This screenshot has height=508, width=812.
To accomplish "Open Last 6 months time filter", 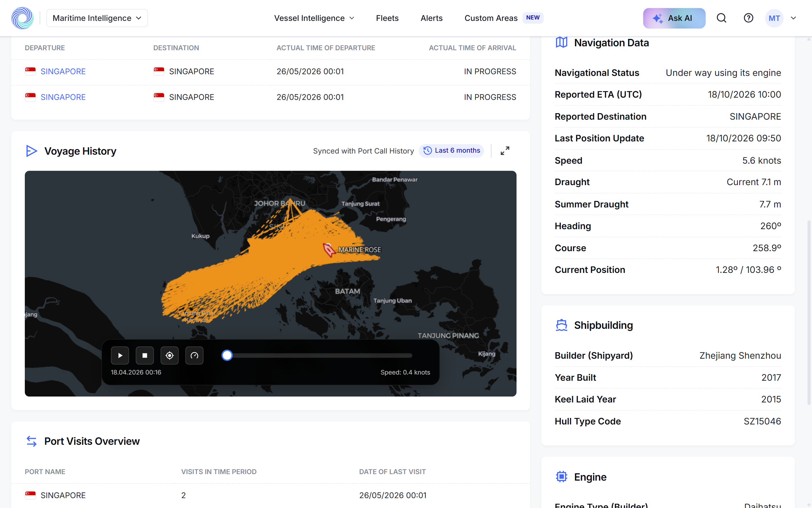I will coord(451,150).
